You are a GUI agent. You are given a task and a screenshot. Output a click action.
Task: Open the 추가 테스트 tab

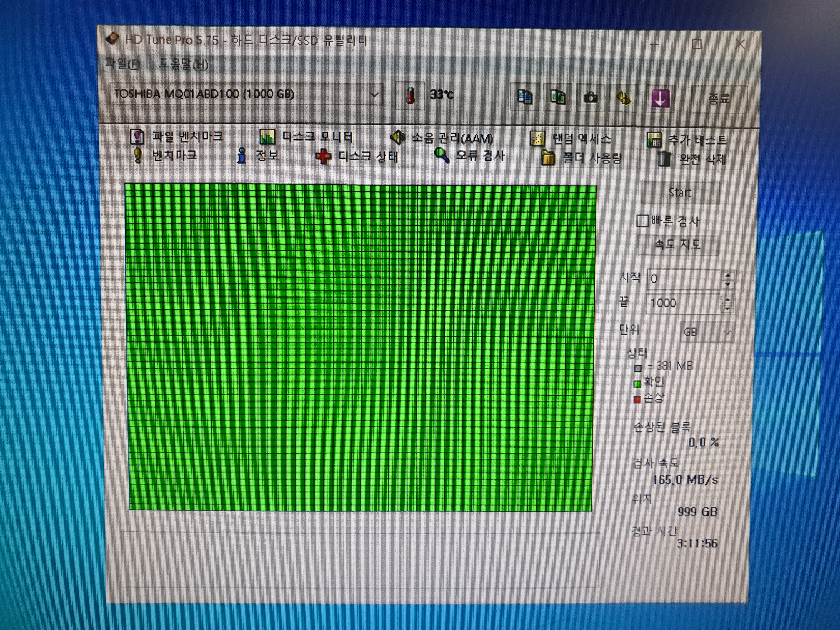coord(687,140)
